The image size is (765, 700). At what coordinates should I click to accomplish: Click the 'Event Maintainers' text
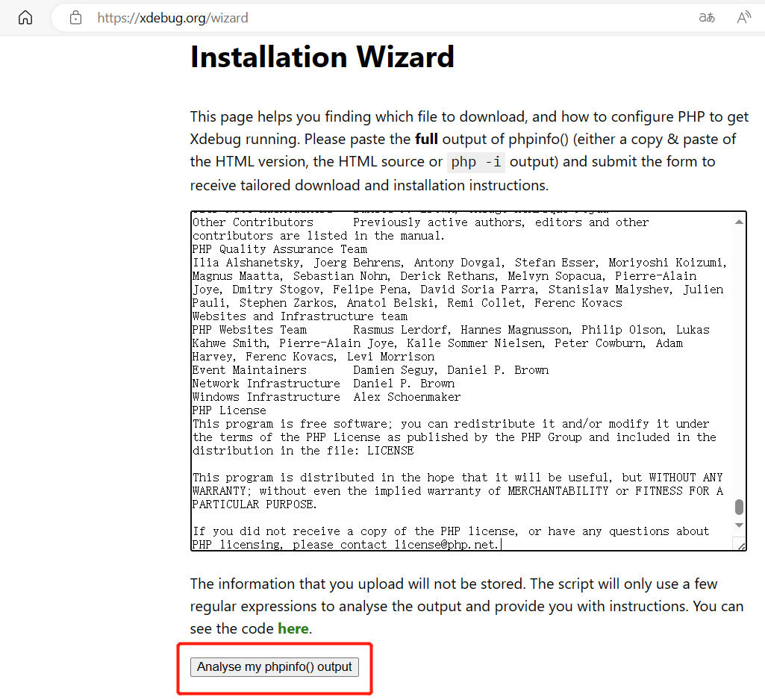coord(249,370)
